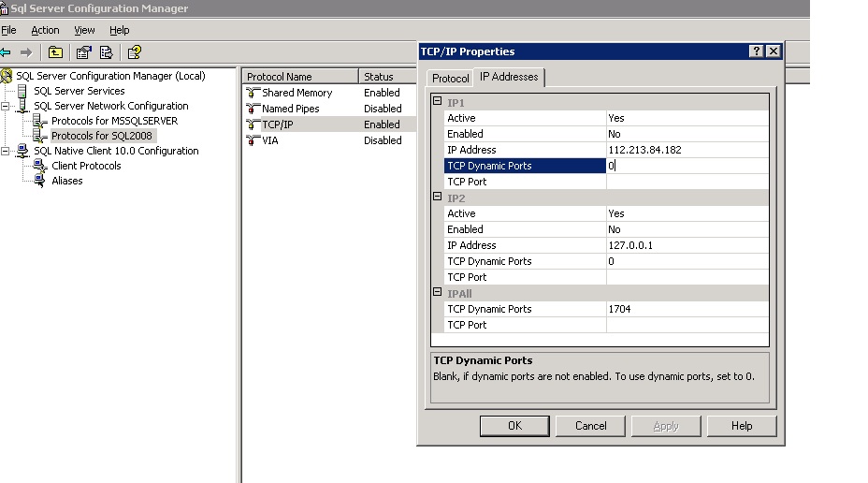Click the Protocols for SQL2008 icon
This screenshot has height=483, width=868.
pos(40,136)
